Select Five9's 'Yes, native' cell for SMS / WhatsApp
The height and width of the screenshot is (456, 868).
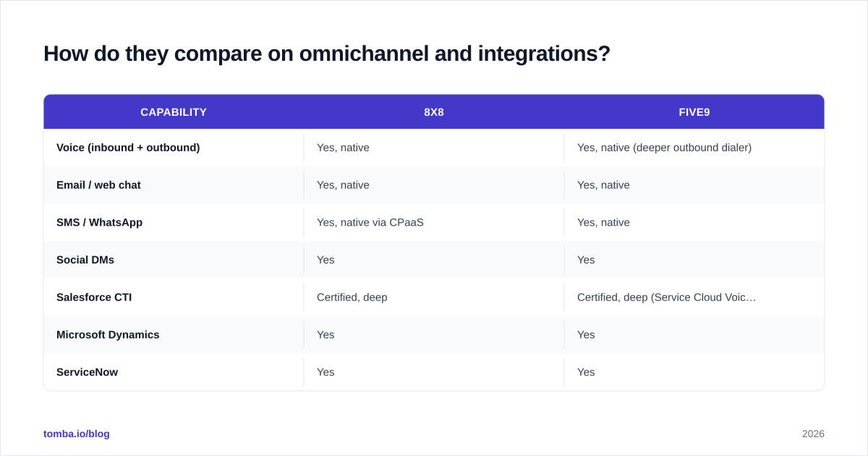(x=694, y=222)
